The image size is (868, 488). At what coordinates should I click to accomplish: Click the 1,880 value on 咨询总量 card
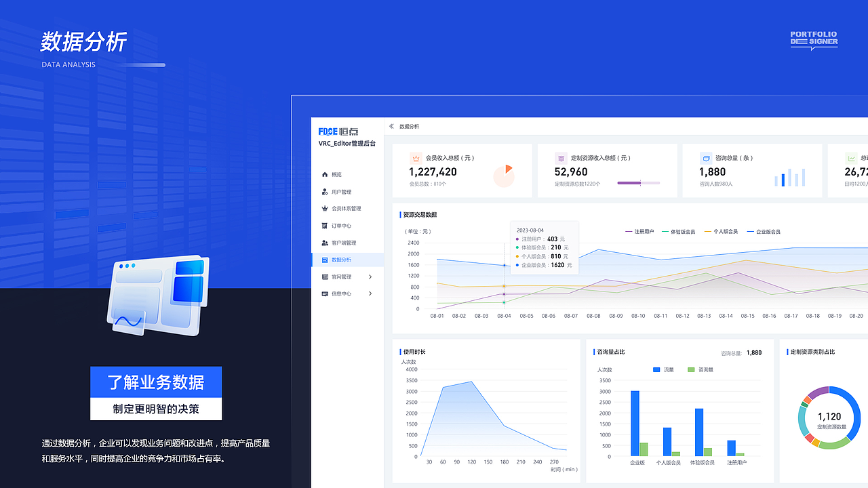(713, 172)
